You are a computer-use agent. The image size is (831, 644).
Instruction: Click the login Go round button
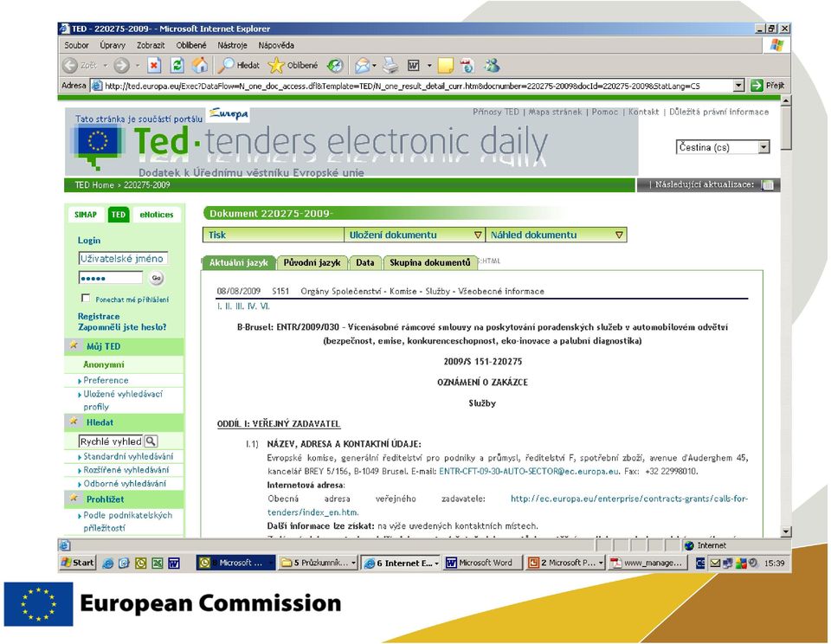point(157,278)
